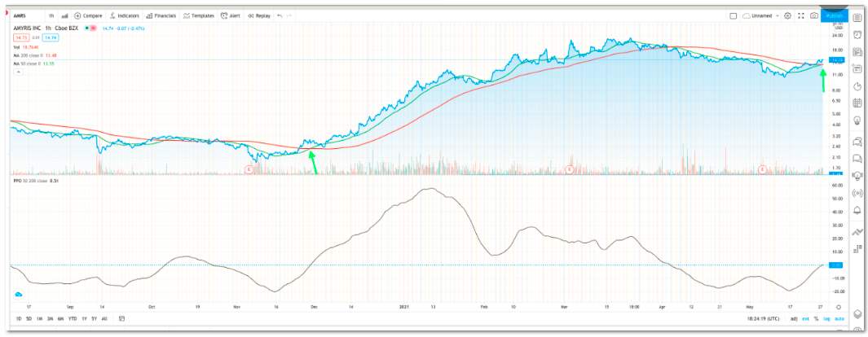The width and height of the screenshot is (868, 337).
Task: Take a chart snapshot with camera icon
Action: coord(813,15)
